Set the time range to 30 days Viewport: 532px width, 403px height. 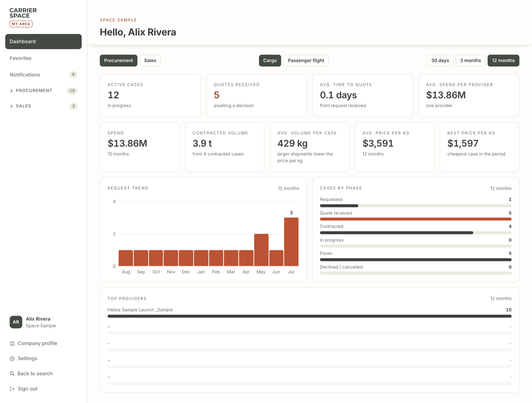(440, 61)
